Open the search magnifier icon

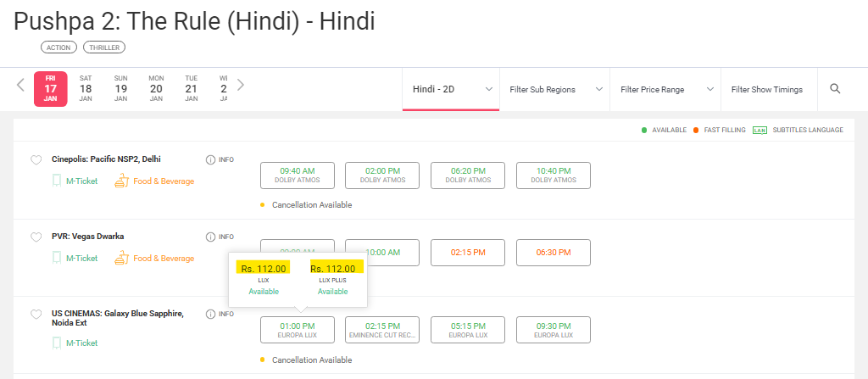pyautogui.click(x=835, y=89)
